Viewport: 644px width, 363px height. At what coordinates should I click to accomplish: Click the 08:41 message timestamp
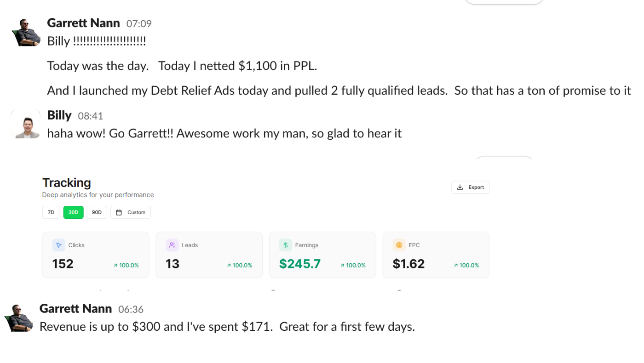pyautogui.click(x=91, y=116)
